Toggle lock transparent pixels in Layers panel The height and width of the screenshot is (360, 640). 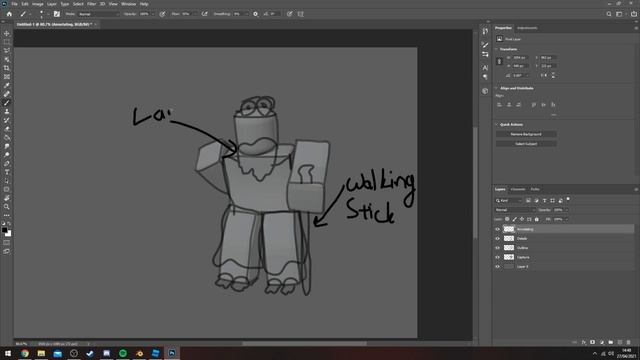[507, 219]
